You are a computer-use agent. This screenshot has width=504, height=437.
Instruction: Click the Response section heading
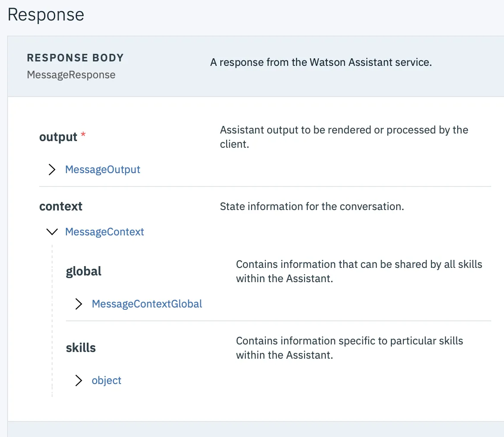pos(46,15)
